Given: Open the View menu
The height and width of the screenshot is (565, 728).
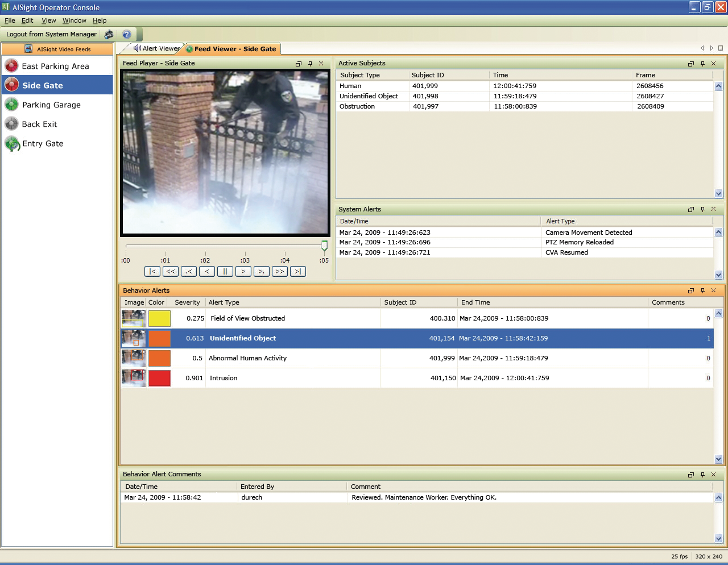Looking at the screenshot, I should coord(48,20).
